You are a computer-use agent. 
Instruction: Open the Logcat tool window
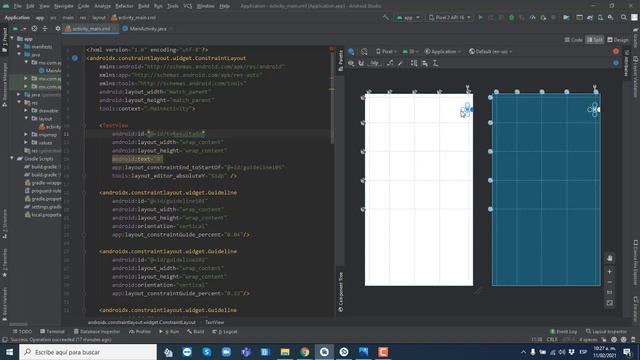coord(225,331)
